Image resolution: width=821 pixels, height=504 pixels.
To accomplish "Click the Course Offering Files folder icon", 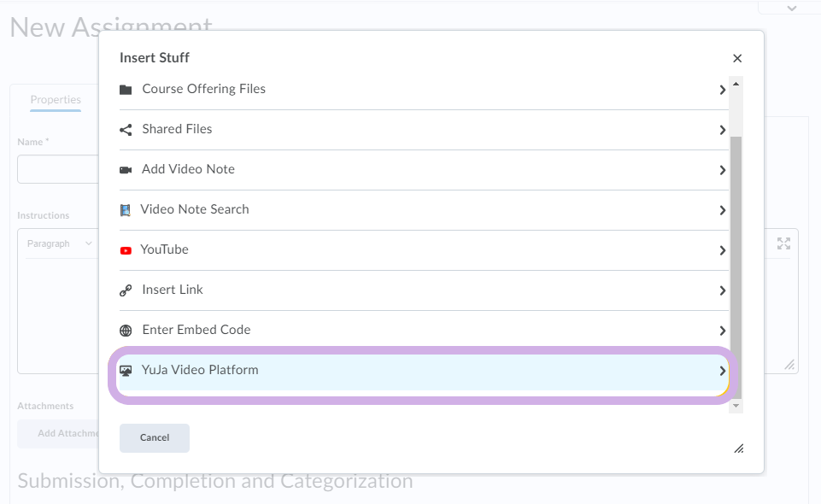I will point(126,90).
